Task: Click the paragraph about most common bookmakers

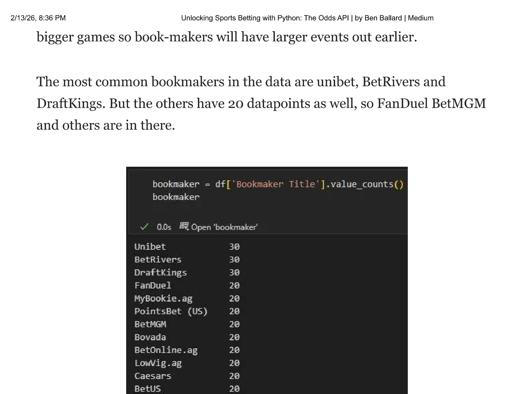Action: coord(261,103)
